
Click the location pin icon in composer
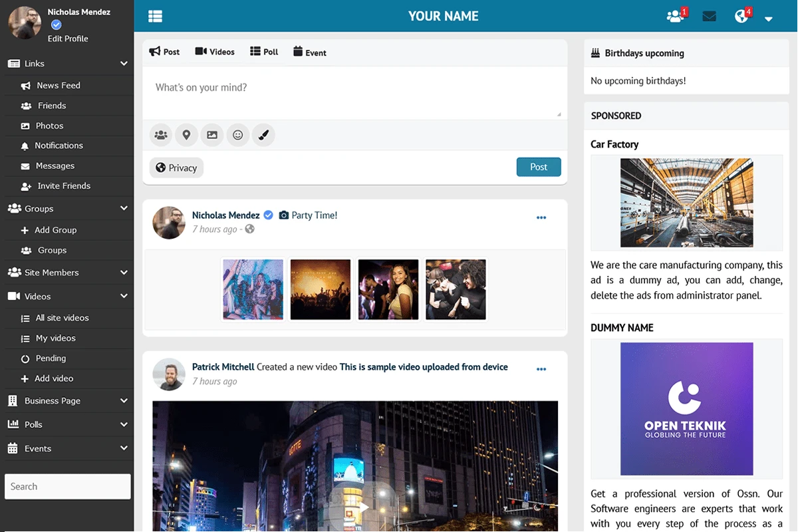click(186, 135)
